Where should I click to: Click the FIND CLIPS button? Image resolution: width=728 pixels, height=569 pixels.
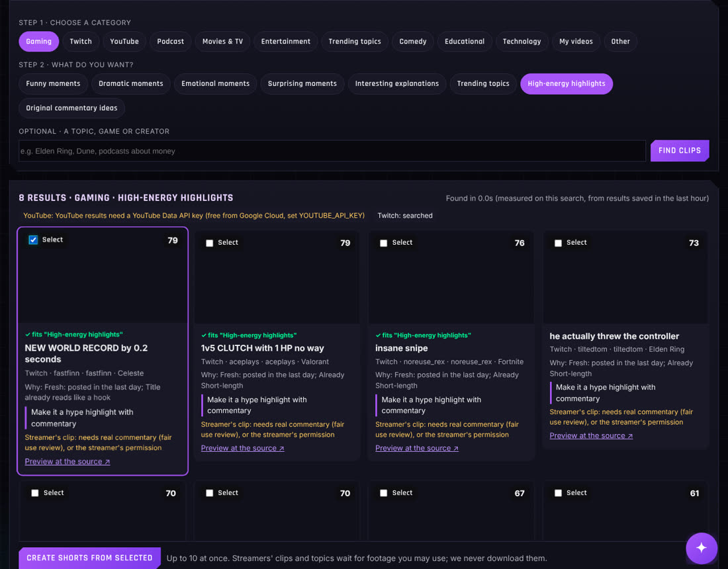pyautogui.click(x=679, y=150)
